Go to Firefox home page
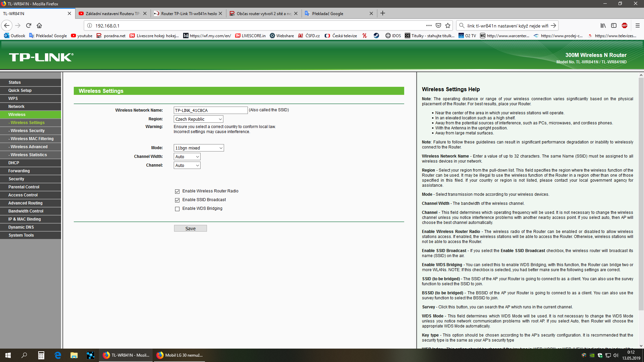 point(39,25)
